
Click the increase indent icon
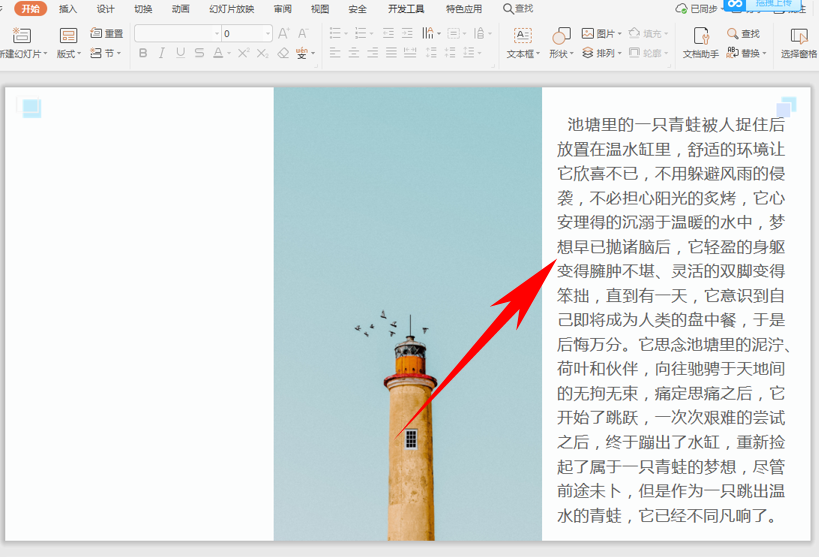(407, 33)
